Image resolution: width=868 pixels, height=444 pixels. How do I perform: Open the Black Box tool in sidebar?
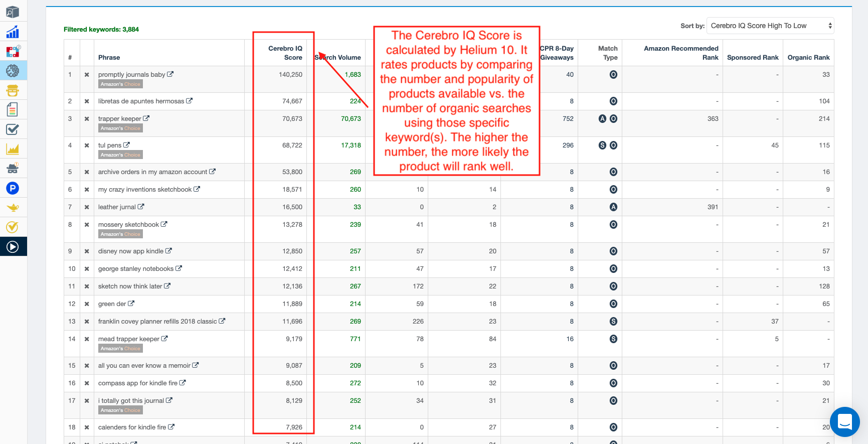tap(13, 12)
